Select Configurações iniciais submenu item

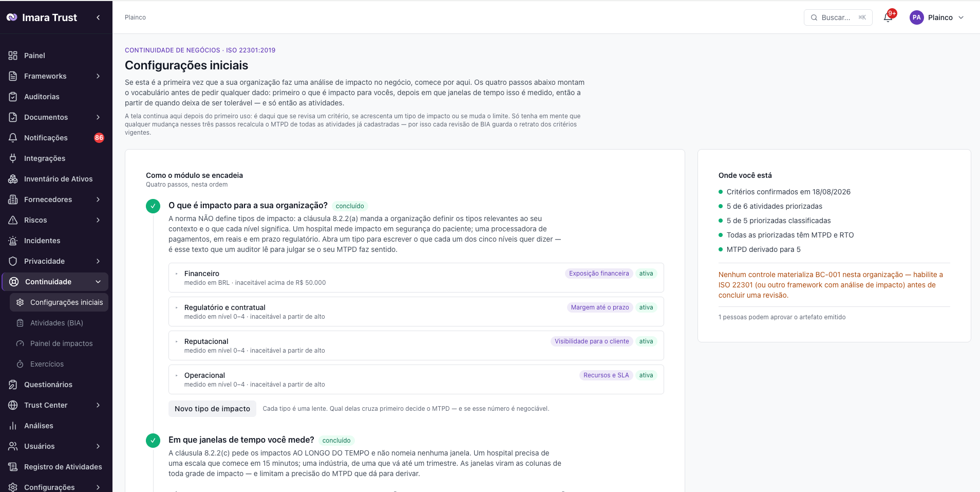59,302
